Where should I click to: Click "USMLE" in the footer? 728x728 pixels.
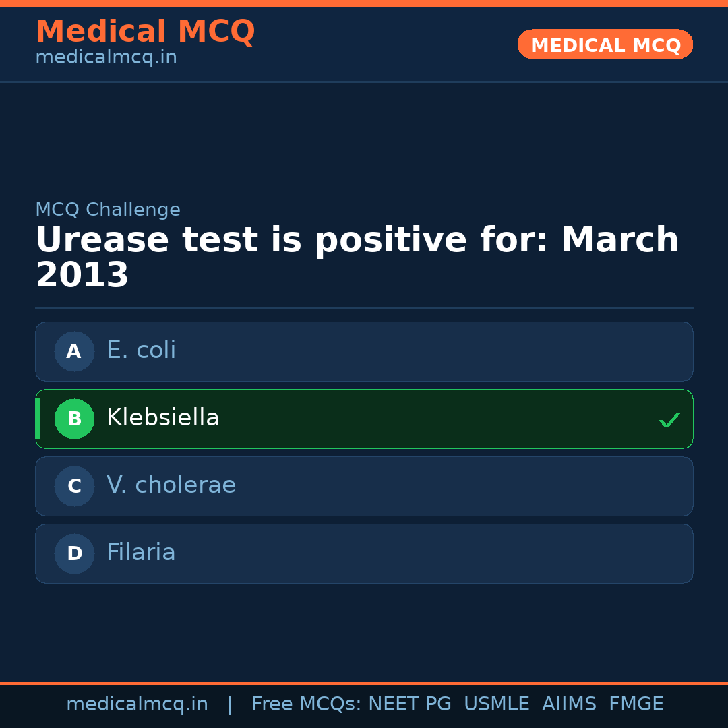(x=496, y=704)
